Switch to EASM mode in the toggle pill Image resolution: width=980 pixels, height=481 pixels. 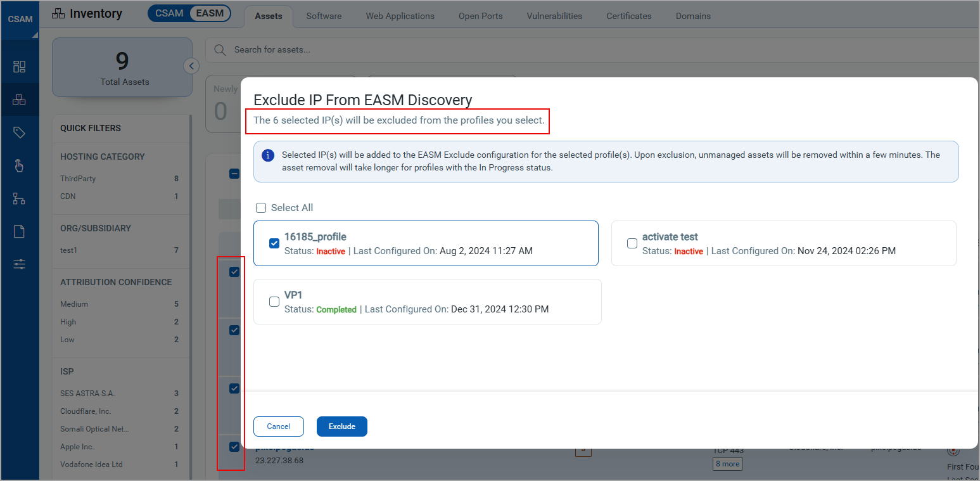[210, 13]
